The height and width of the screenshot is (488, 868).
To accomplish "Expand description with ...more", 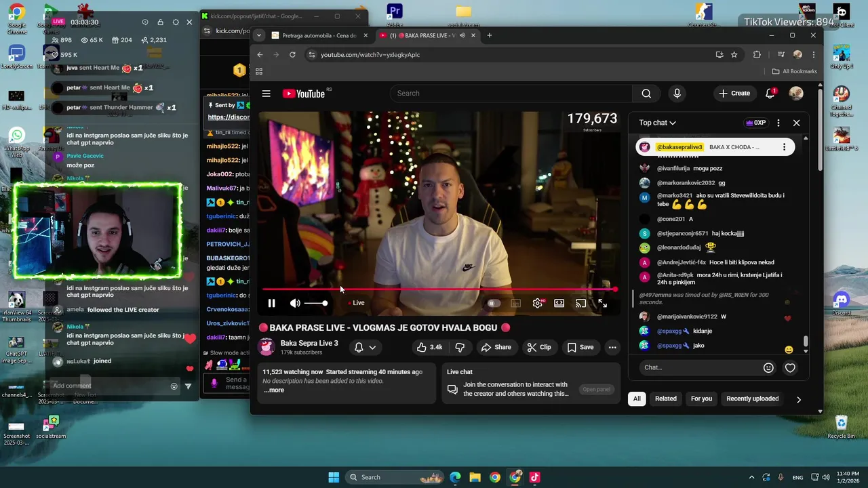I will [x=274, y=390].
